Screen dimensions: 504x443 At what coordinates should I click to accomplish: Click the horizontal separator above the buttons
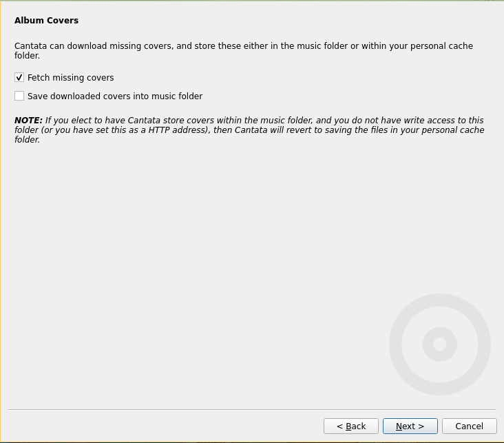pos(252,410)
